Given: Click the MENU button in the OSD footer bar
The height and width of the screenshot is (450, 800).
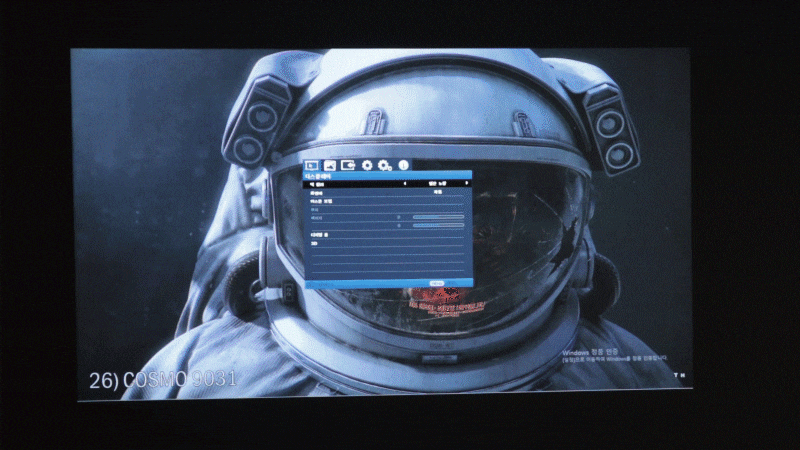Looking at the screenshot, I should 437,283.
